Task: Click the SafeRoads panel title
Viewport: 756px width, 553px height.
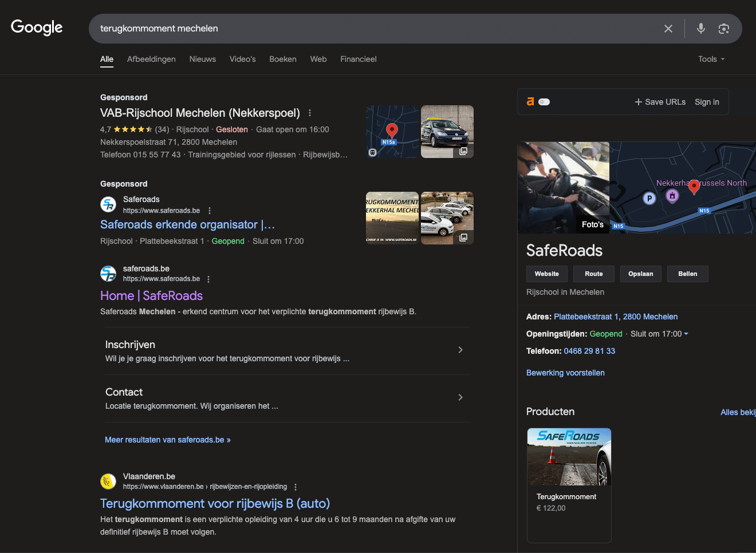Action: 564,250
